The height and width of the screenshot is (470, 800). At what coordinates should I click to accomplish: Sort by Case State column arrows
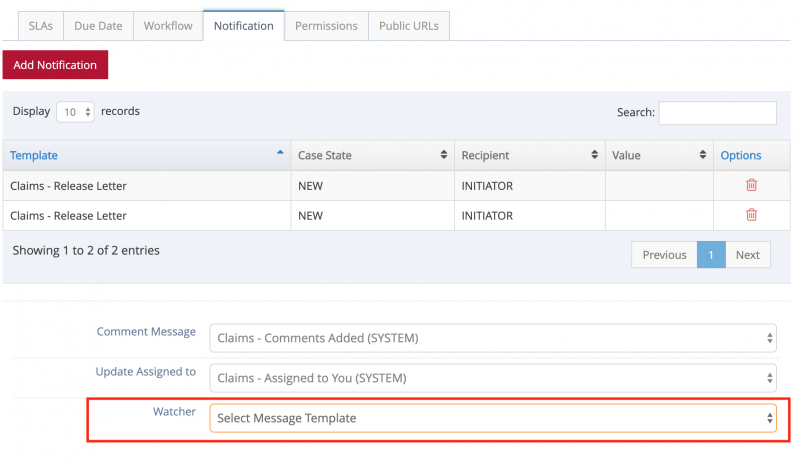443,155
